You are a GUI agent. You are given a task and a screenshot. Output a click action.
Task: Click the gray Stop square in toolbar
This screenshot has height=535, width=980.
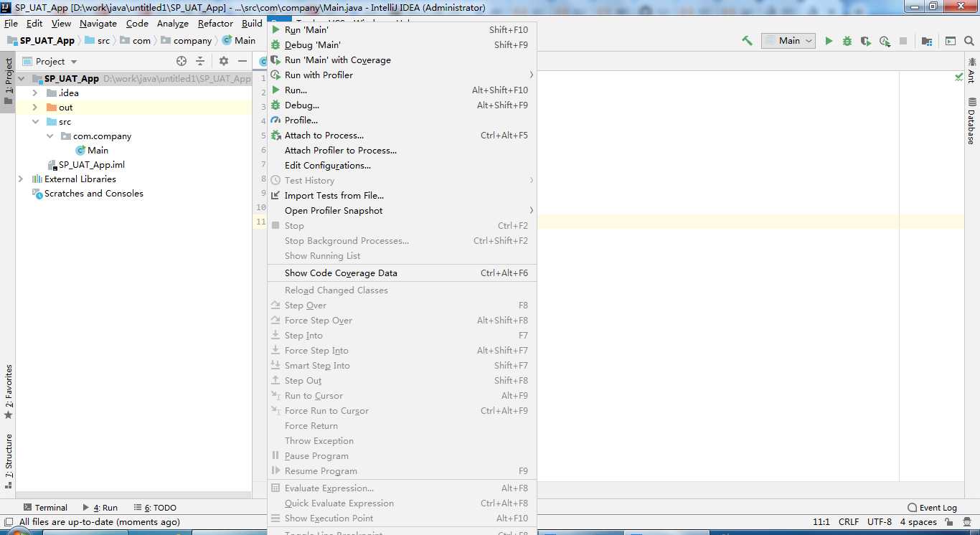point(903,41)
